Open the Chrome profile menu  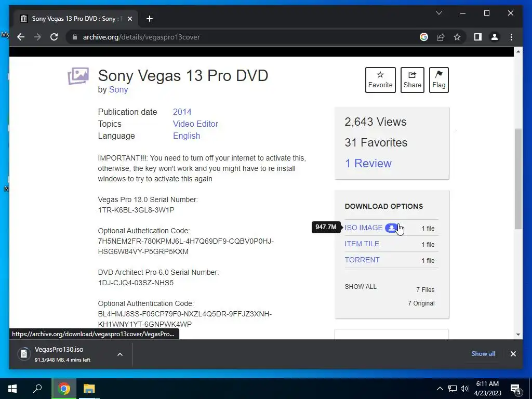[x=495, y=37]
